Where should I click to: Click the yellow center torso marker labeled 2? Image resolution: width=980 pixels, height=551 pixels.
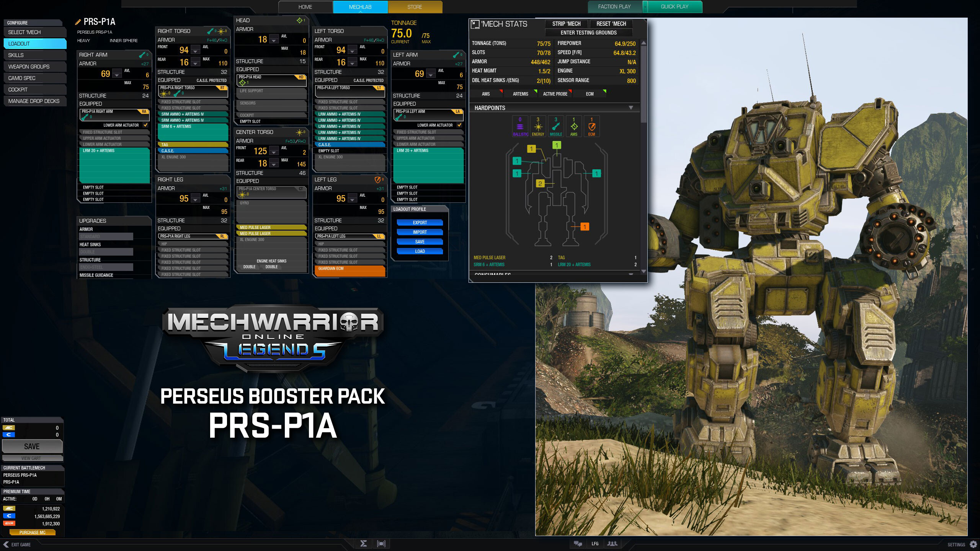[x=540, y=184]
